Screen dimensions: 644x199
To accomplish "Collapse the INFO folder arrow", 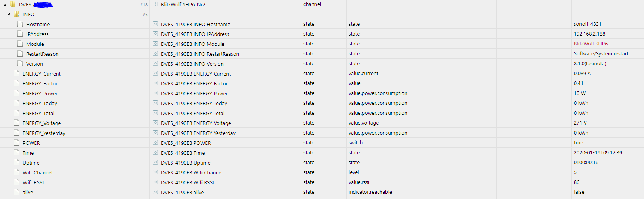I will click(x=9, y=14).
